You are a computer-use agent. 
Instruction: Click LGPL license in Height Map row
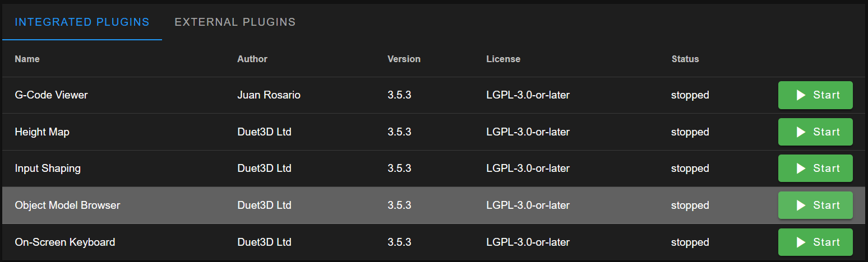tap(528, 132)
